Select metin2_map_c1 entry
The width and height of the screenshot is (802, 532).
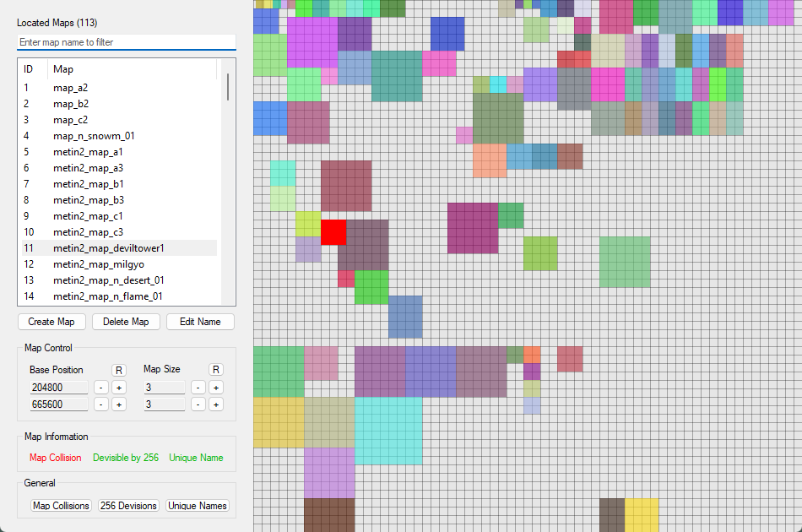[119, 216]
